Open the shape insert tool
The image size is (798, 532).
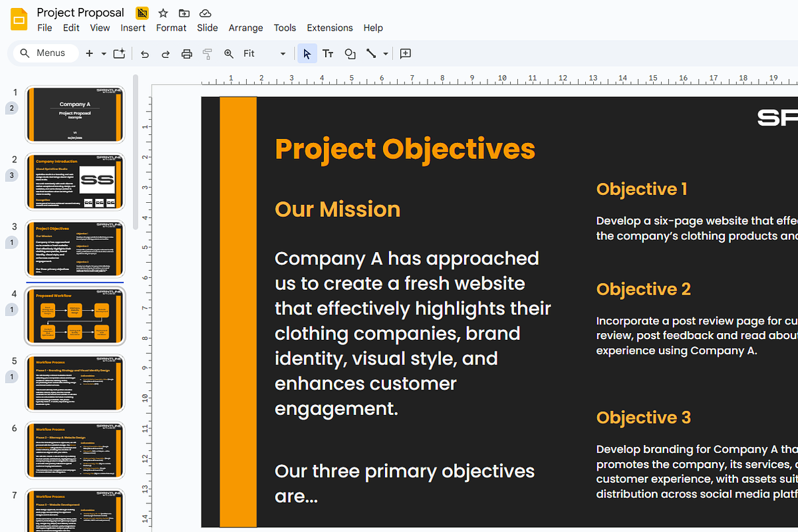coord(350,54)
